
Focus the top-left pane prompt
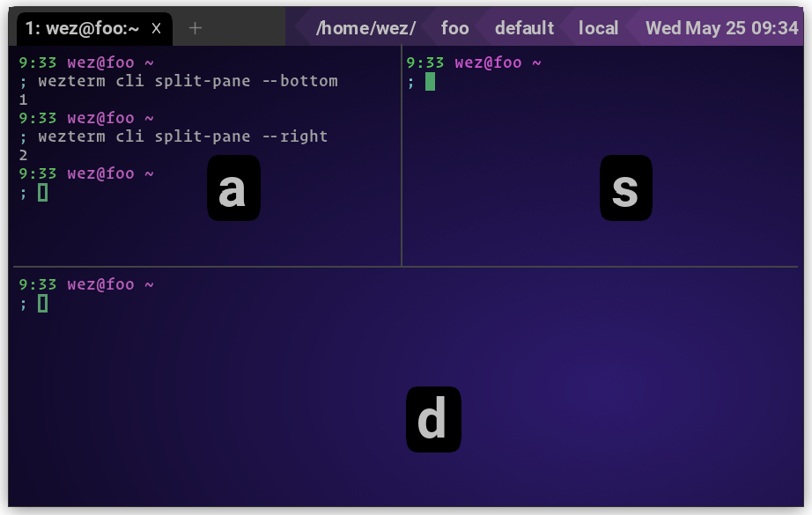point(41,192)
